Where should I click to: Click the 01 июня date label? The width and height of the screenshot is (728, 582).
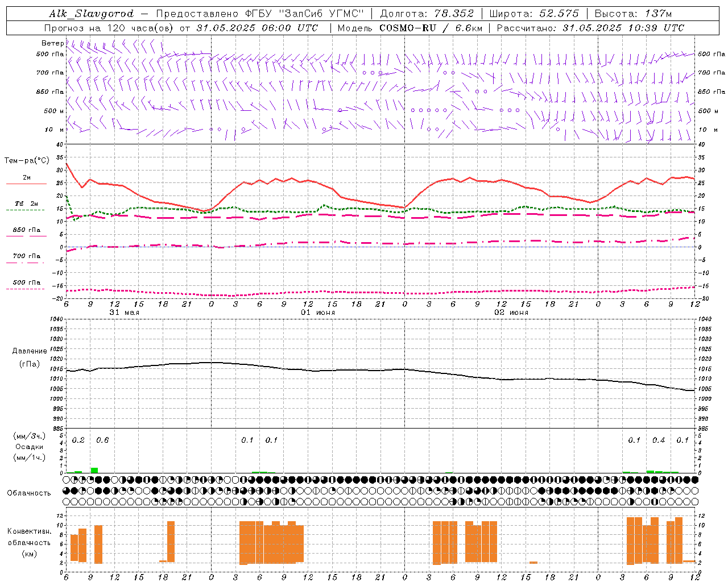(x=318, y=313)
